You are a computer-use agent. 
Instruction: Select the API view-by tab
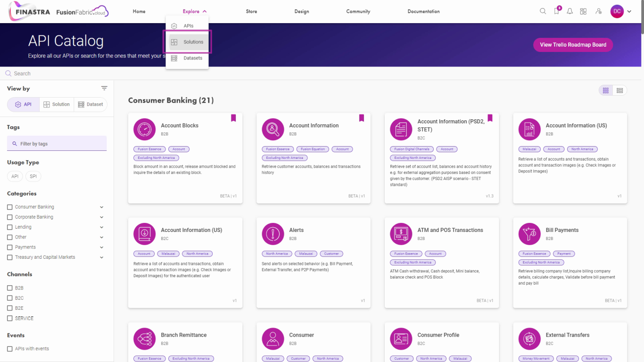click(x=24, y=104)
